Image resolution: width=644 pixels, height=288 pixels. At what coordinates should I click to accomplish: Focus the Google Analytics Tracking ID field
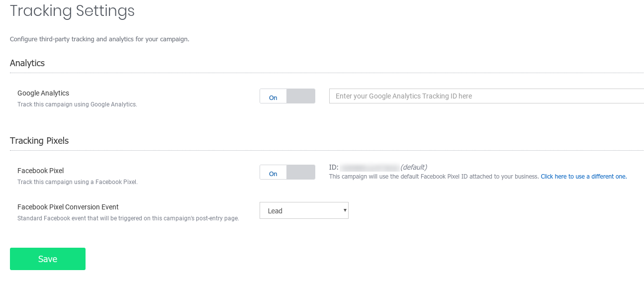[486, 96]
